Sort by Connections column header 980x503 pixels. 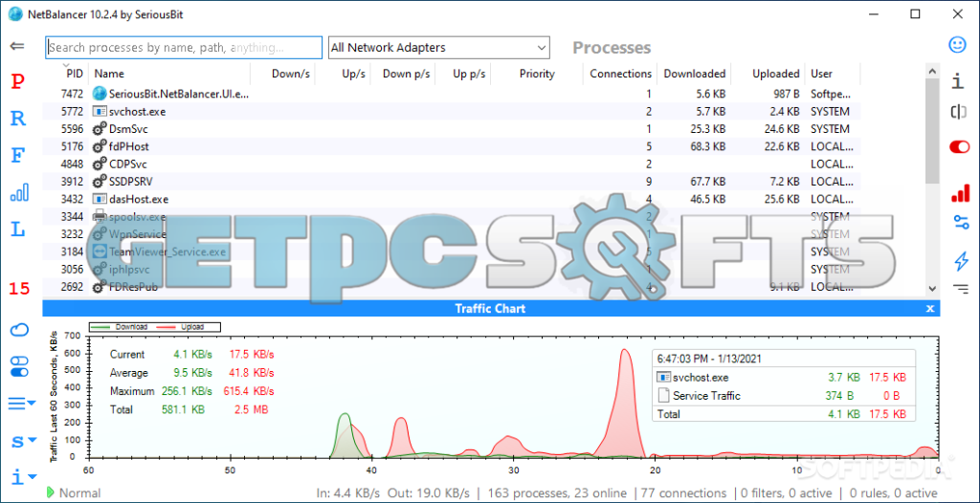click(x=620, y=74)
